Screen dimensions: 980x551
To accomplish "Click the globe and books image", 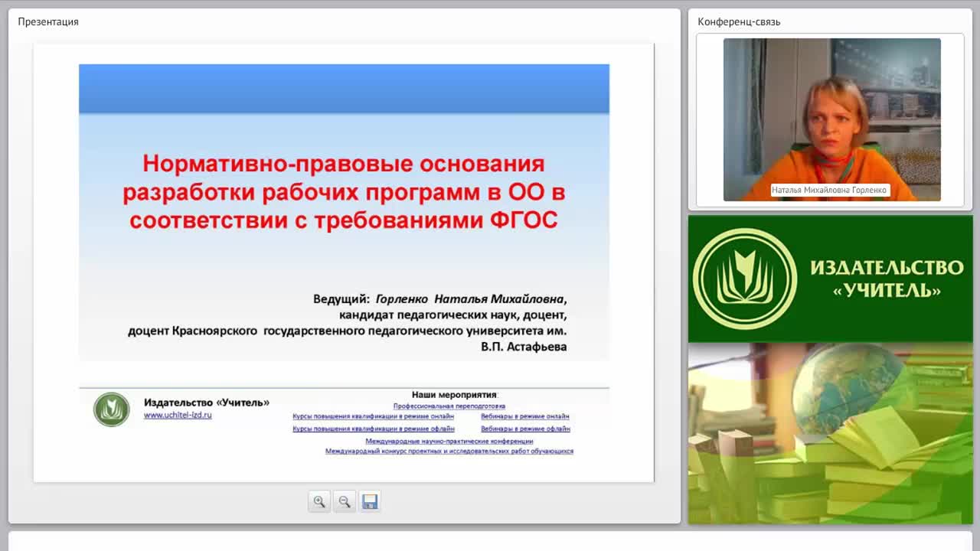I will point(831,433).
